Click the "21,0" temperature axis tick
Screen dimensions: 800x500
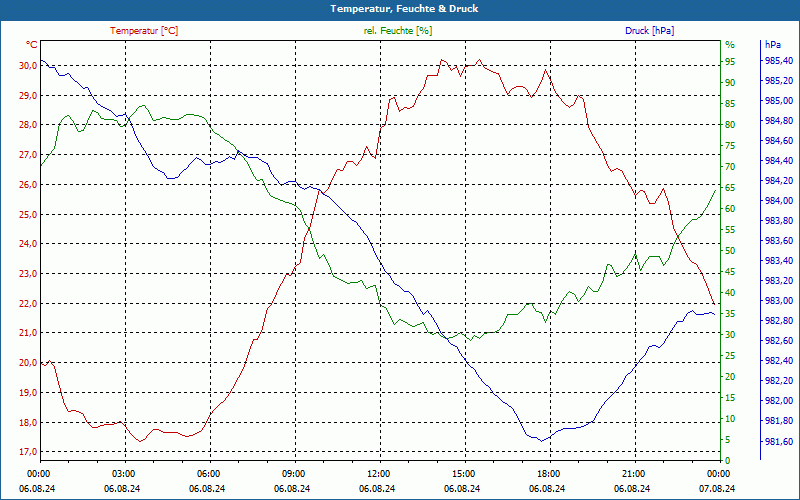point(28,333)
